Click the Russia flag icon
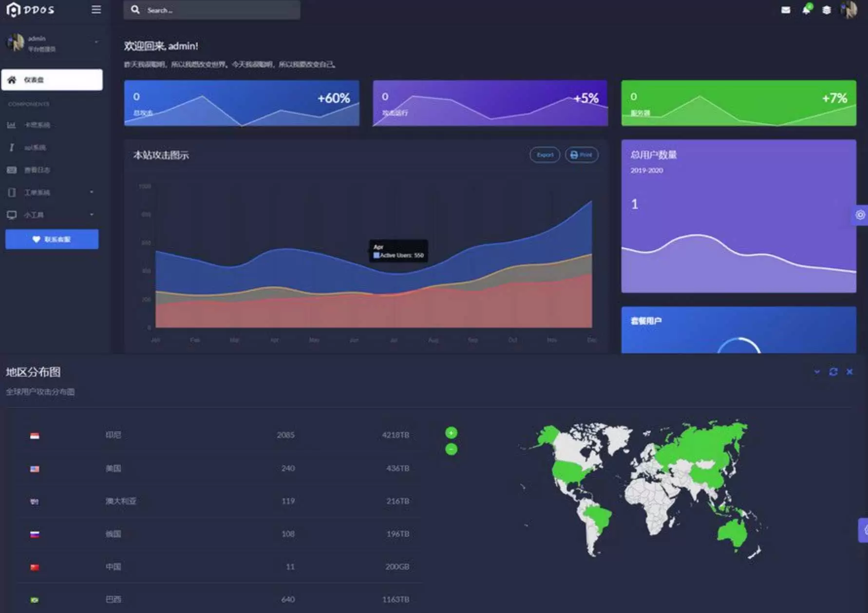868x613 pixels. 35,534
